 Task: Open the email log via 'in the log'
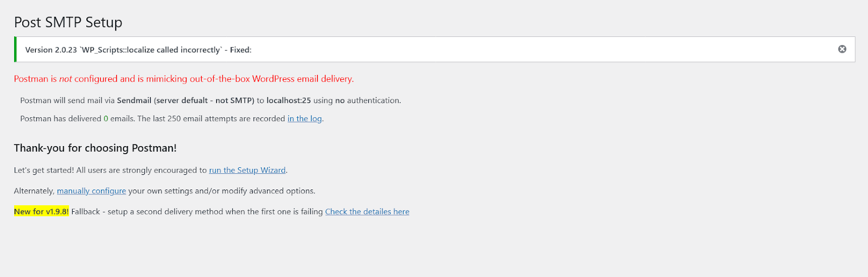point(304,119)
